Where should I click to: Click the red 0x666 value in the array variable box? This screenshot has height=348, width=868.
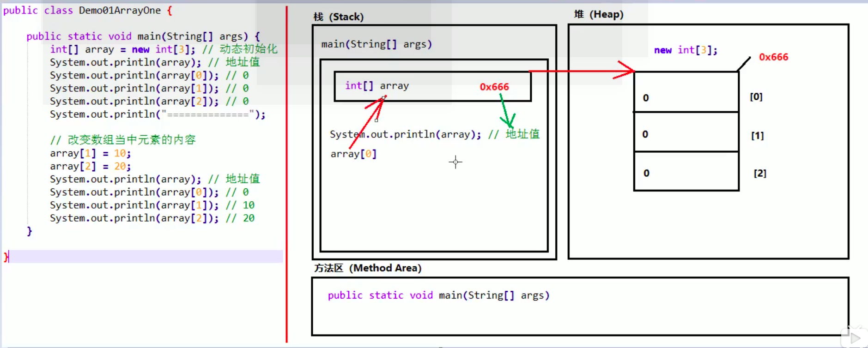[494, 87]
